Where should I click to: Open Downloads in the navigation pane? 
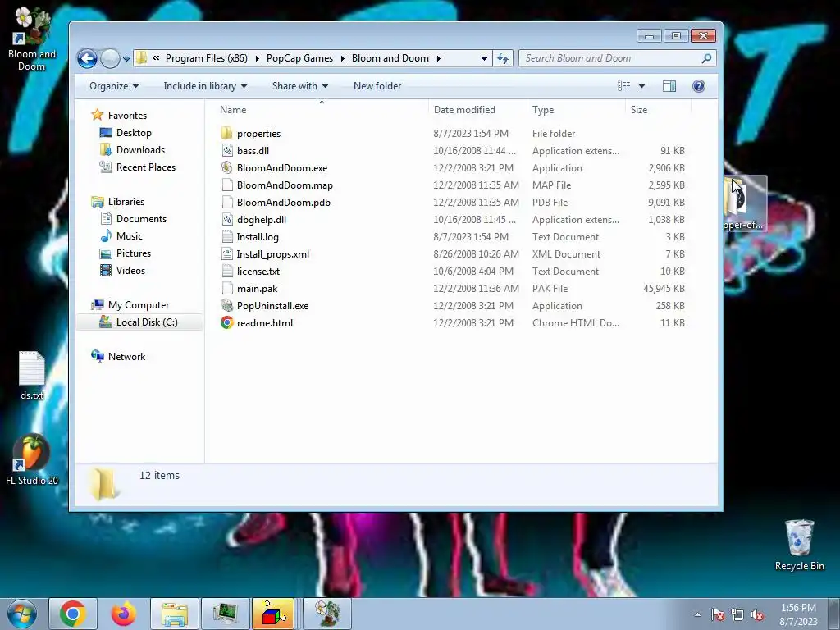tap(140, 149)
